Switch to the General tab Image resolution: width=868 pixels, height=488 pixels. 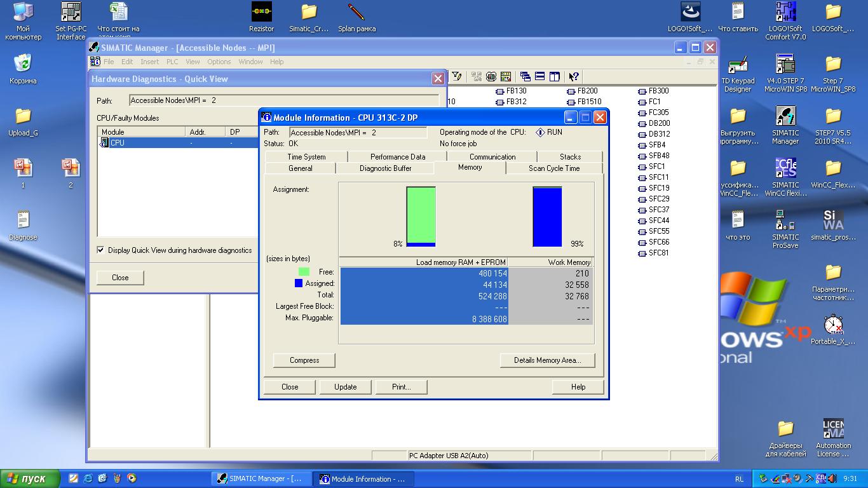[300, 168]
